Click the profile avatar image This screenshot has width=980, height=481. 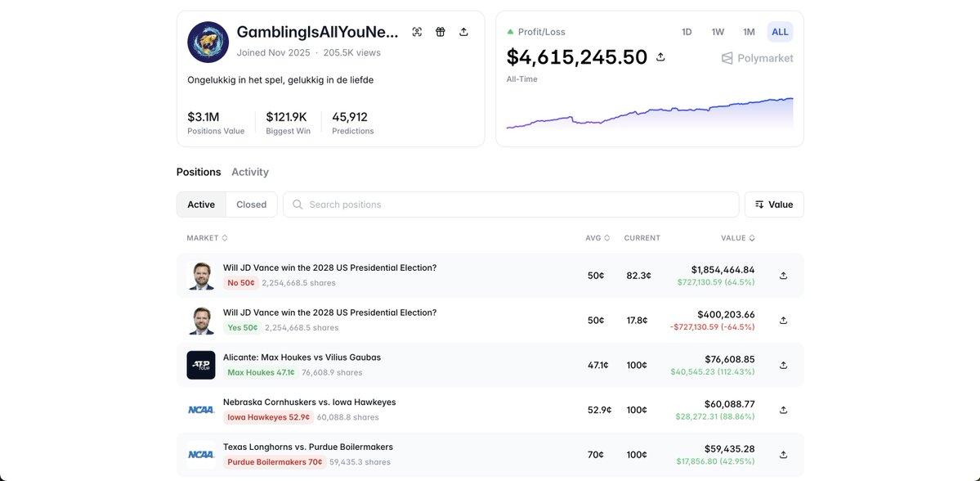tap(208, 43)
